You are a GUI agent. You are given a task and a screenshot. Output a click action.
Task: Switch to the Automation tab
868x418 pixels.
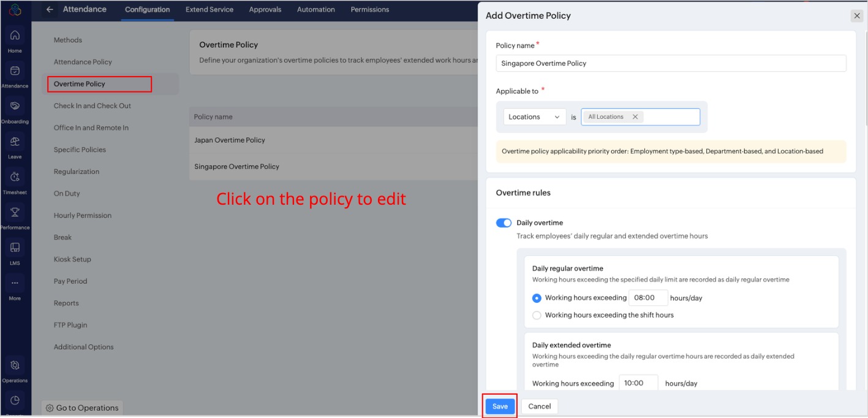316,10
